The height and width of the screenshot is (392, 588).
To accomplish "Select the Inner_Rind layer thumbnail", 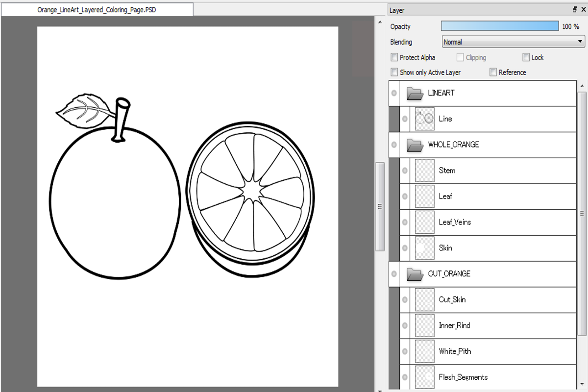I will [425, 326].
